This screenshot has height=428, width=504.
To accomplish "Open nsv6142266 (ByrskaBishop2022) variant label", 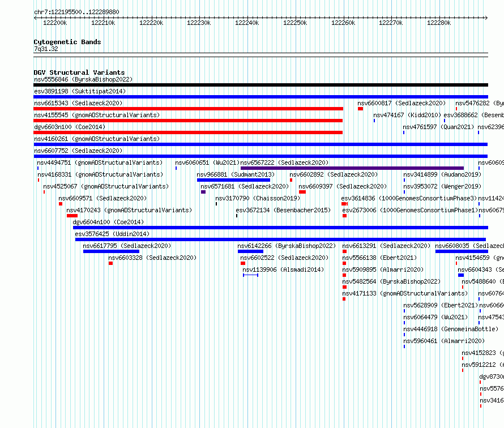I will tap(287, 246).
